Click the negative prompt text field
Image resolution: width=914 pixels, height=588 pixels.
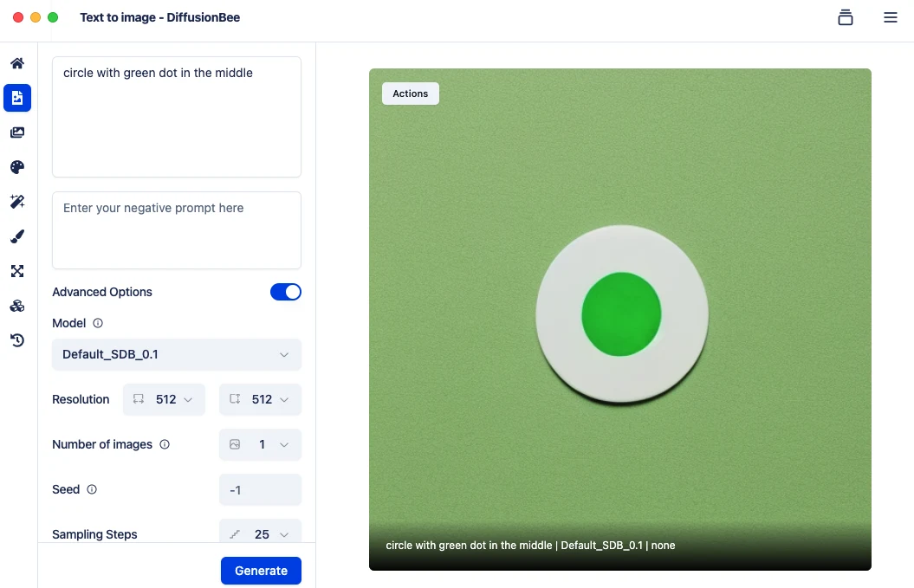[x=177, y=230]
